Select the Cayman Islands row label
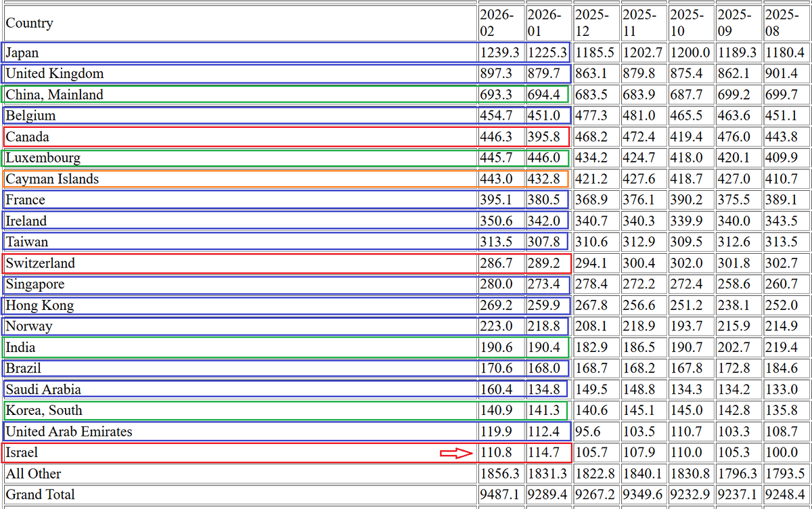This screenshot has width=812, height=509. pyautogui.click(x=52, y=179)
